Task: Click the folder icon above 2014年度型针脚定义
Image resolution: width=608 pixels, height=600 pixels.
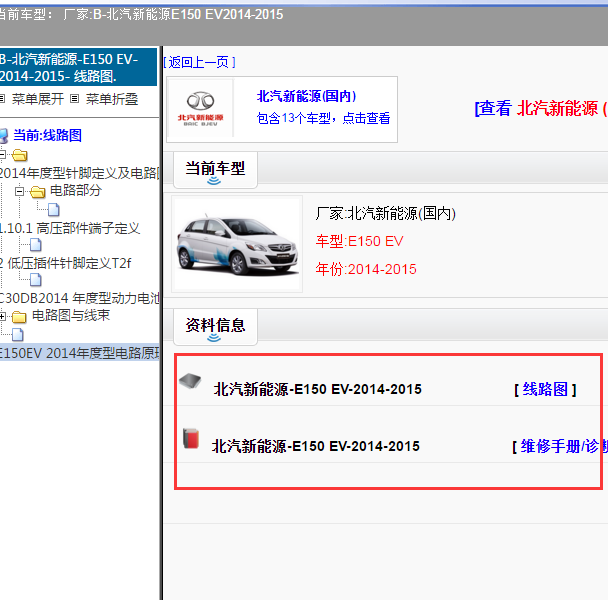Action: click(19, 155)
